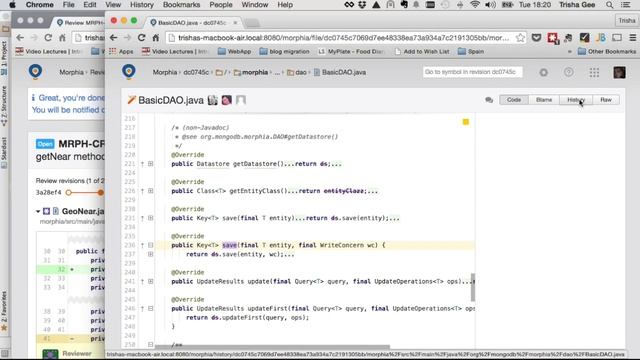Open the History view for BasicDAO.java

tap(576, 100)
